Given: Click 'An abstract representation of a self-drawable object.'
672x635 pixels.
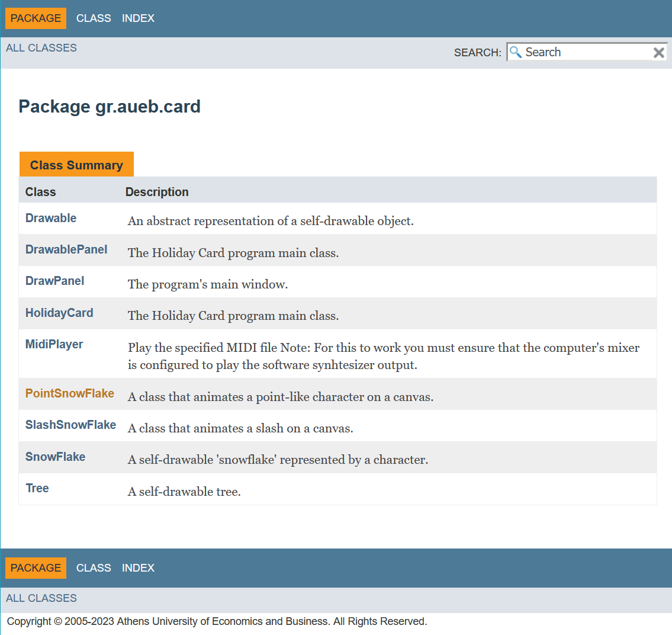Looking at the screenshot, I should point(271,221).
